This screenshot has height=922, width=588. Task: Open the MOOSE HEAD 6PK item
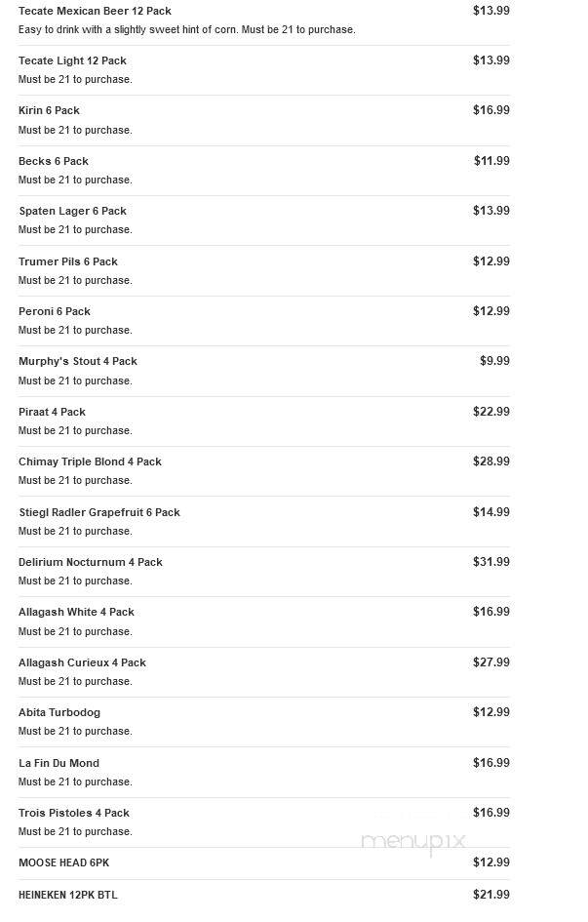click(263, 863)
